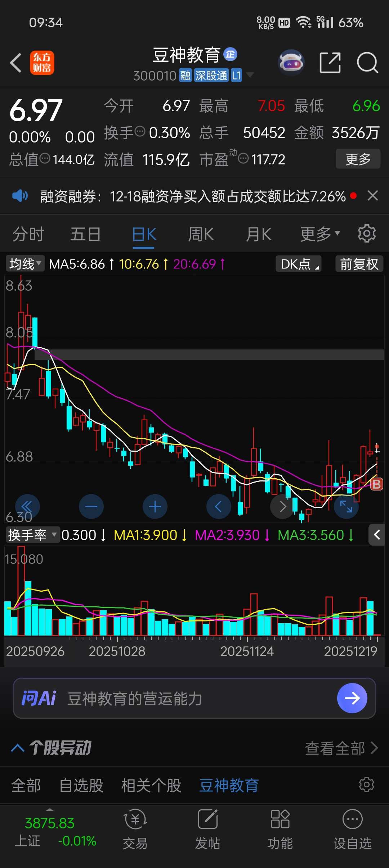Open 更多 chart period dropdown
Viewport: 389px width, 868px height.
(x=320, y=234)
